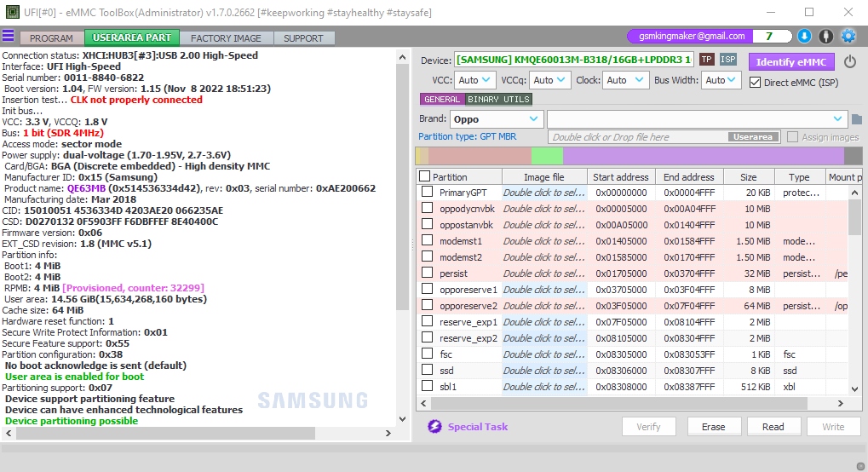Image resolution: width=868 pixels, height=472 pixels.
Task: Click the Special Task lightning icon
Action: click(434, 427)
